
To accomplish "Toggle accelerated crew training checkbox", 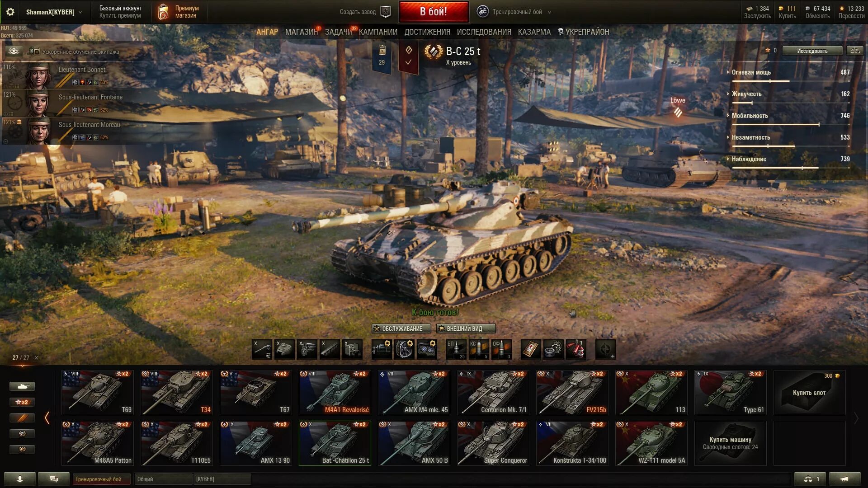I will point(37,52).
